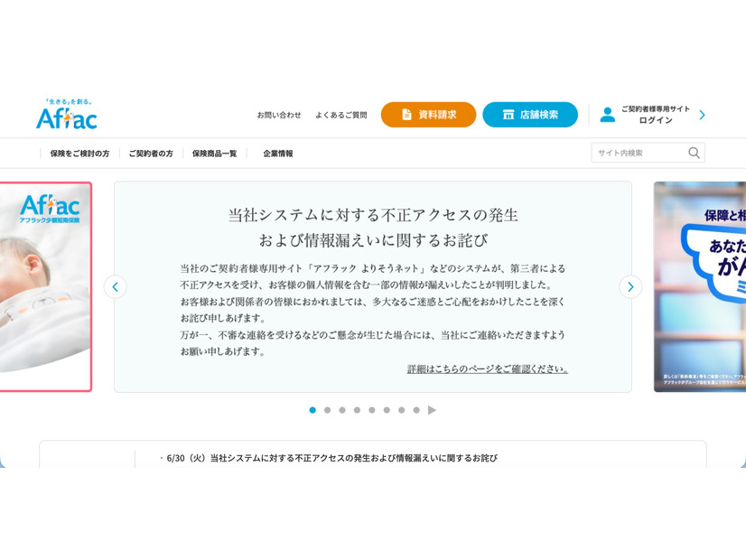Click the document icon in 資料請求 button

[406, 115]
